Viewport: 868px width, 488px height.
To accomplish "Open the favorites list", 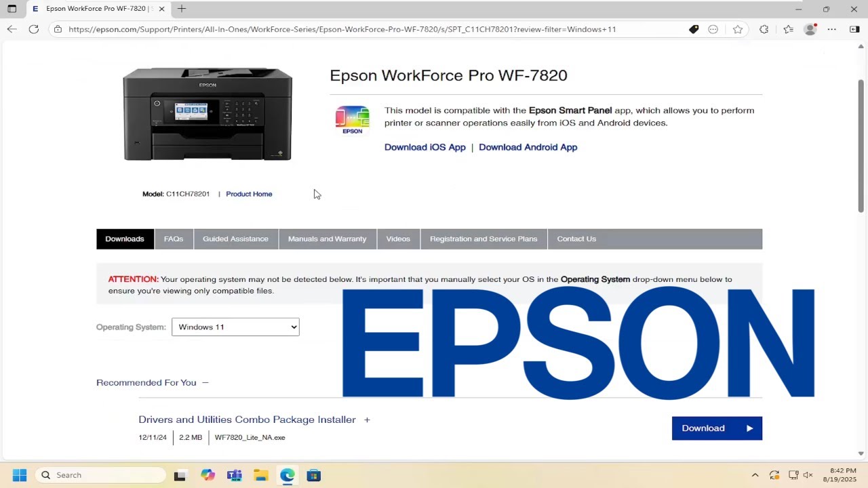I will (x=788, y=29).
